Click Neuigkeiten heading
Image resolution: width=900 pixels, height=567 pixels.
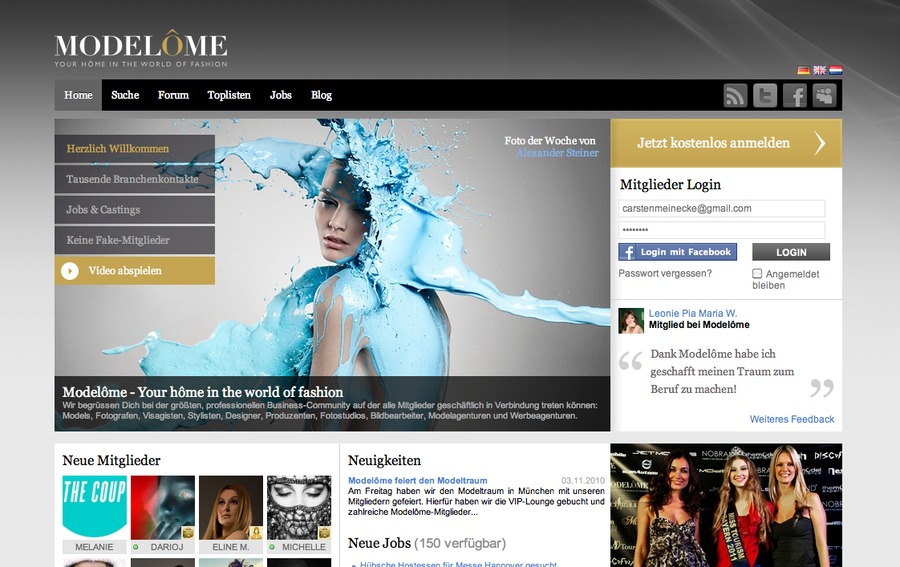[384, 460]
